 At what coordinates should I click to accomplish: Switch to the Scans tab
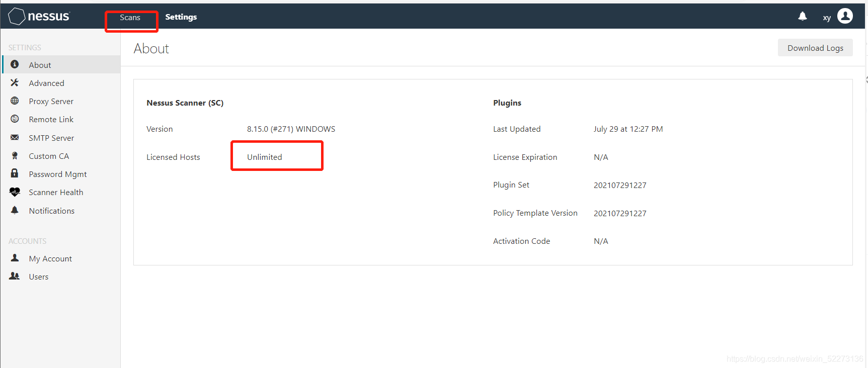pos(130,18)
